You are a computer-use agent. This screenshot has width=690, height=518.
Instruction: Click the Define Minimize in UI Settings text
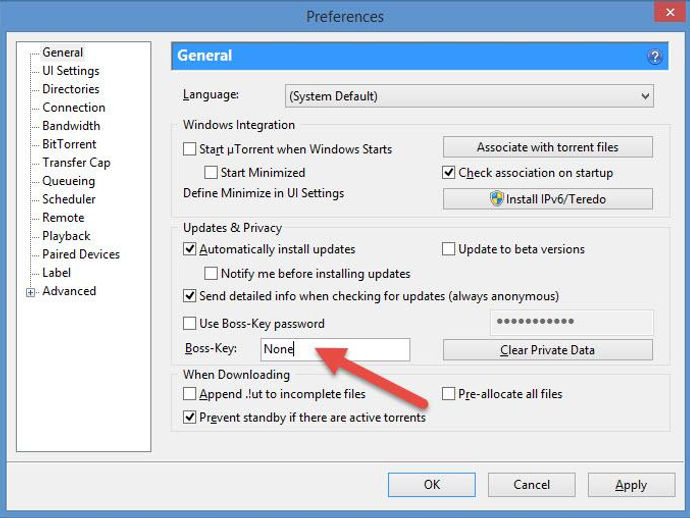coord(264,193)
